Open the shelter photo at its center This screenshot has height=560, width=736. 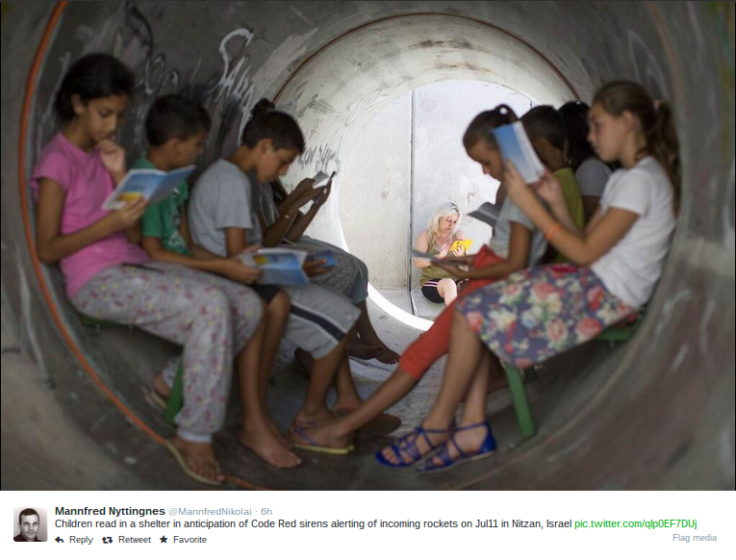pos(368,245)
